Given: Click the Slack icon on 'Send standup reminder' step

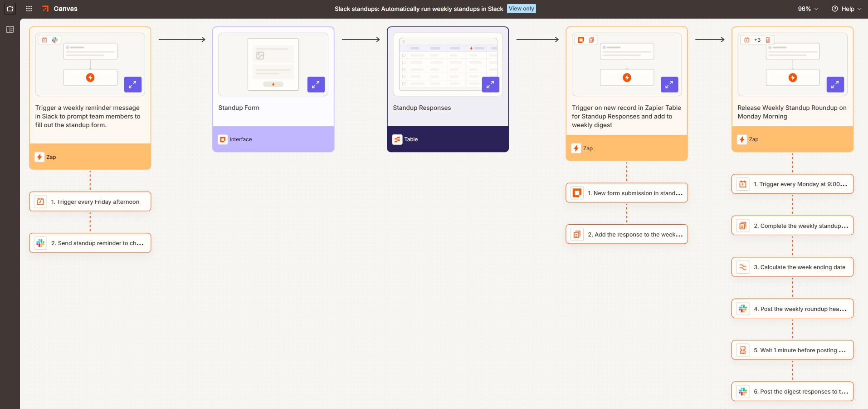Looking at the screenshot, I should point(40,243).
